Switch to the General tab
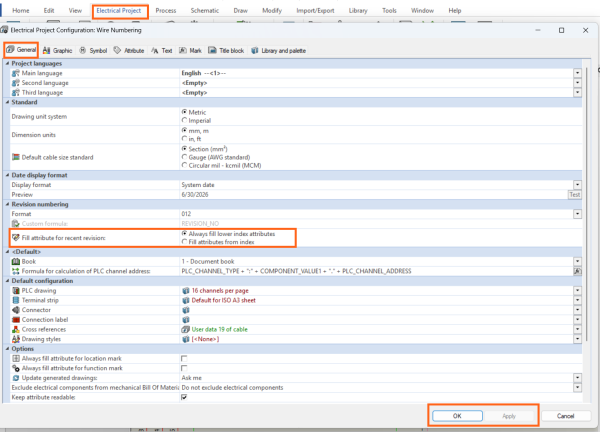 [21, 50]
